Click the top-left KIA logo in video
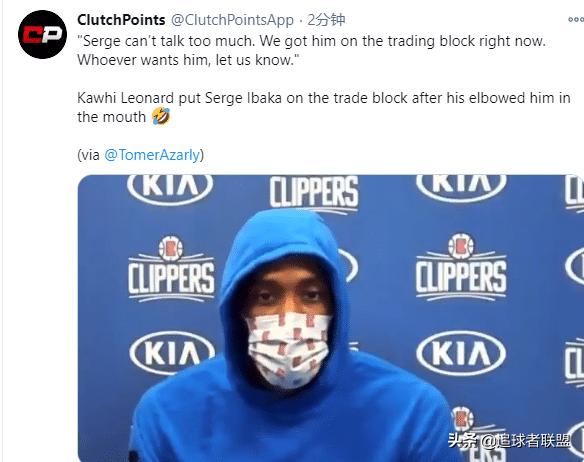Viewport: 584px width, 462px height. (x=170, y=187)
